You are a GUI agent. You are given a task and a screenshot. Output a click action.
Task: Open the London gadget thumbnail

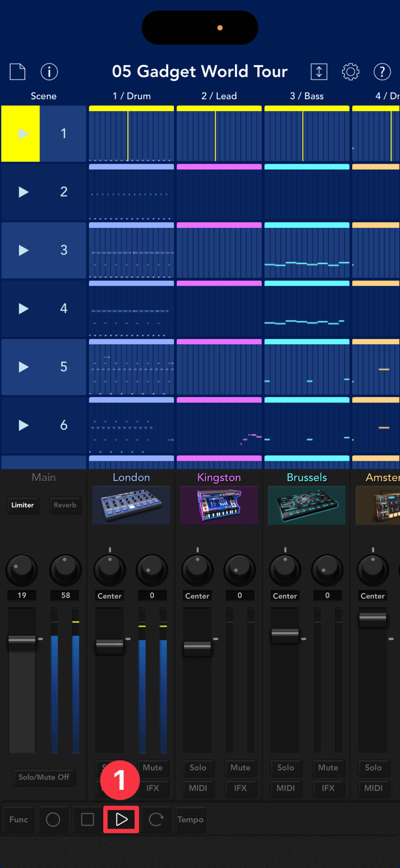(131, 505)
